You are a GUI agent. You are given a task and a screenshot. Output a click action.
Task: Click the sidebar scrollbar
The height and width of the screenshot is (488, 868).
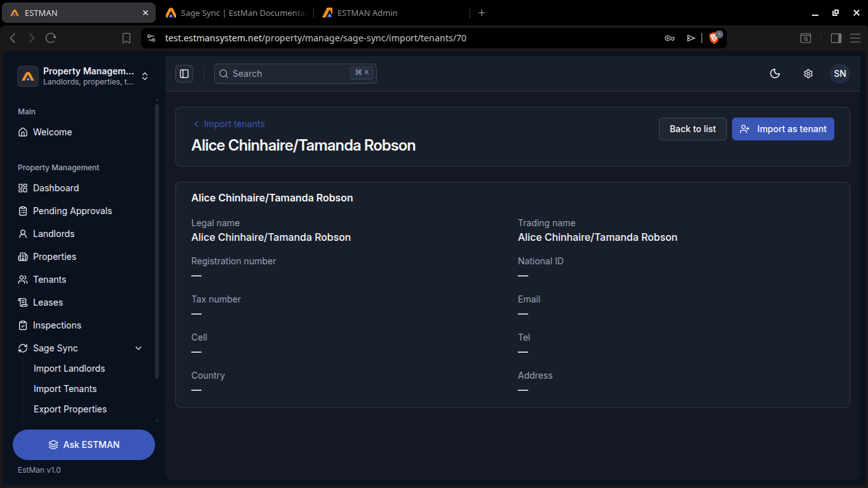pyautogui.click(x=157, y=241)
